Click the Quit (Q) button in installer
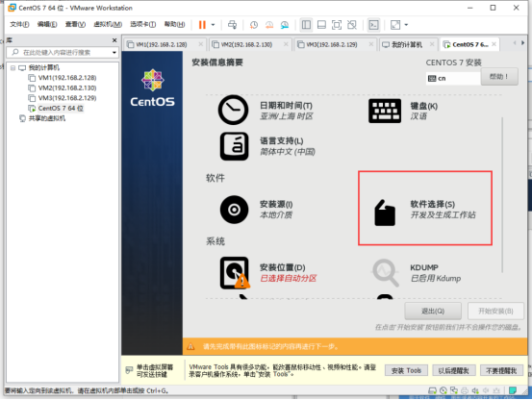 433,312
